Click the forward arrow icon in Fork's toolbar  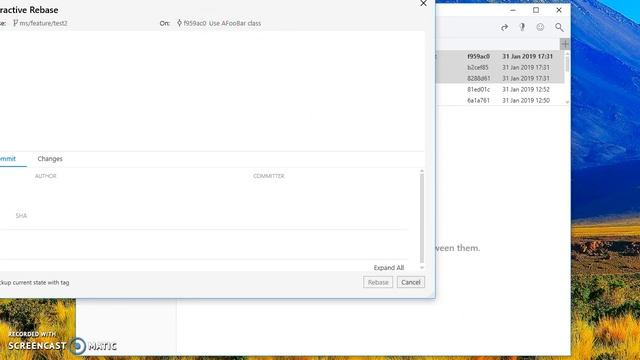click(x=504, y=27)
